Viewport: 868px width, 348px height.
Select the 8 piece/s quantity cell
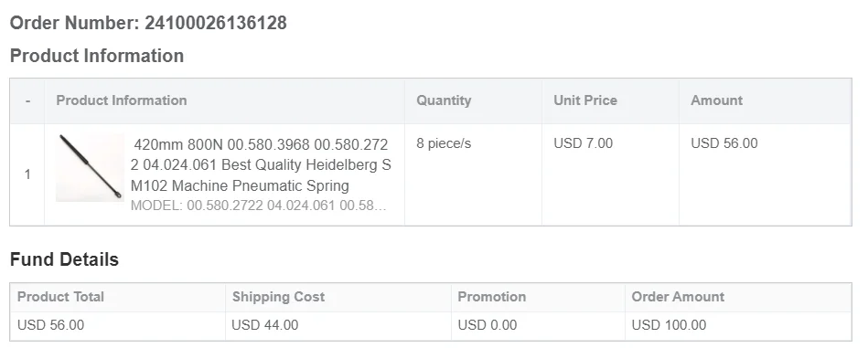coord(444,143)
